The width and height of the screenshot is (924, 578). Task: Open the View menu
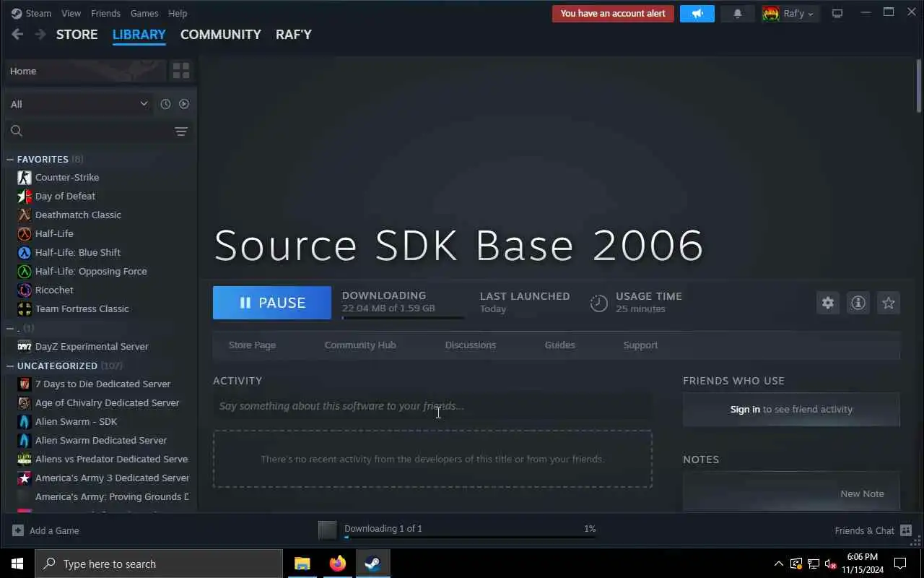(x=71, y=13)
